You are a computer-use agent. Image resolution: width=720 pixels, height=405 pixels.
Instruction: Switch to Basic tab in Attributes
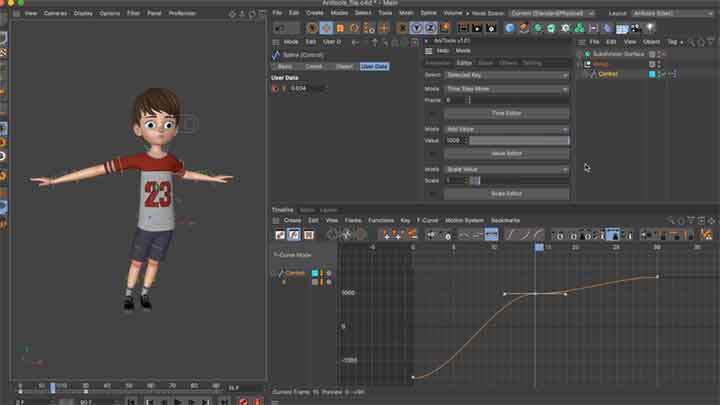[285, 67]
